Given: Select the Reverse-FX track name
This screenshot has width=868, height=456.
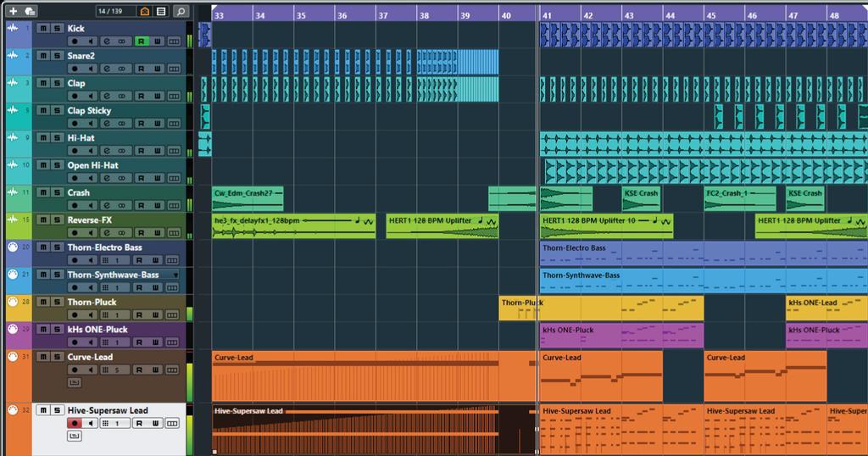Looking at the screenshot, I should pos(89,220).
